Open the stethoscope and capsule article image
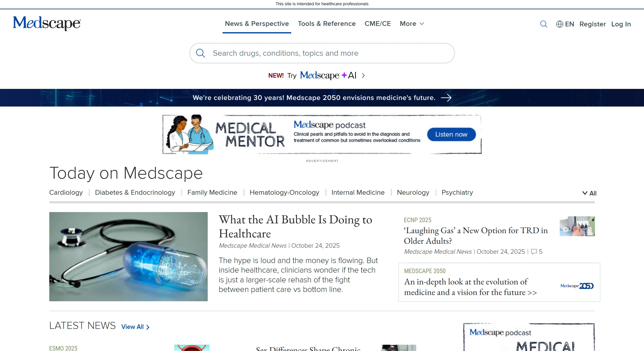 click(x=128, y=257)
